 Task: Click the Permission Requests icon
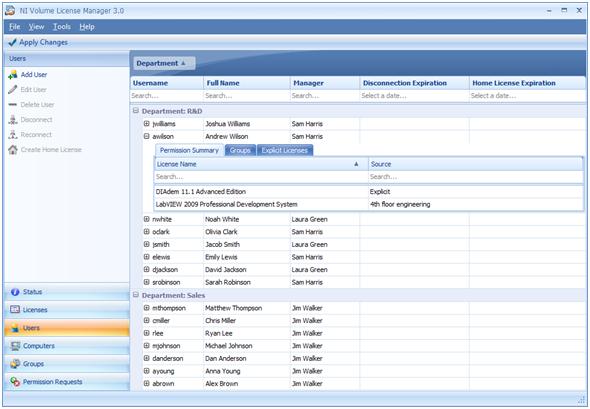(15, 382)
